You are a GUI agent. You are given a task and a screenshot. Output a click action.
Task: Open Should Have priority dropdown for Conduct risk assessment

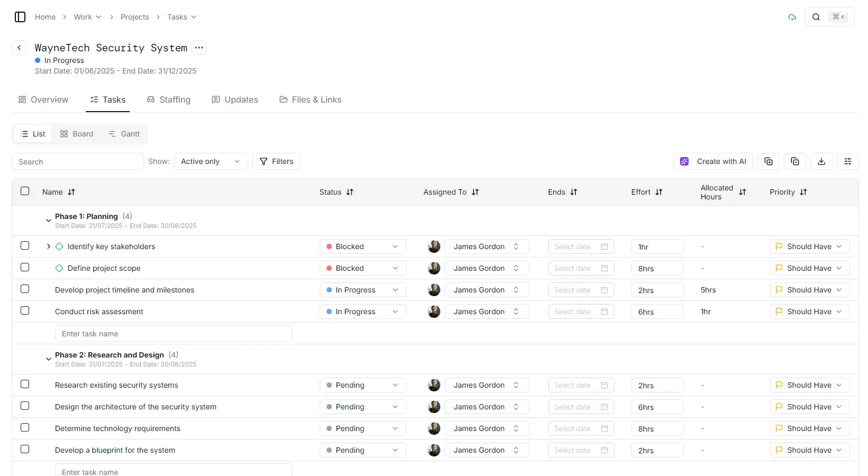tap(810, 312)
